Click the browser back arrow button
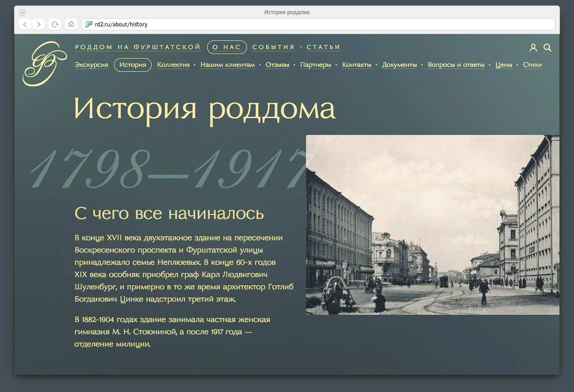The image size is (574, 392). tap(25, 25)
